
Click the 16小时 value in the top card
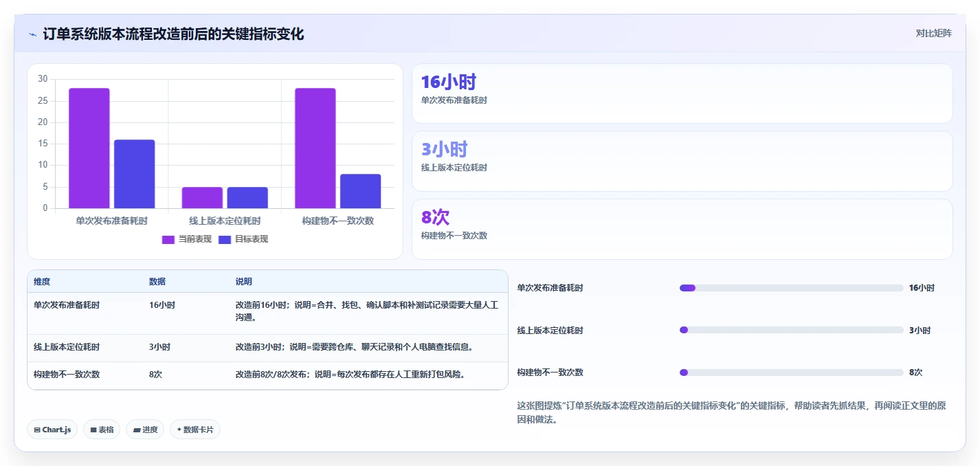pos(449,82)
